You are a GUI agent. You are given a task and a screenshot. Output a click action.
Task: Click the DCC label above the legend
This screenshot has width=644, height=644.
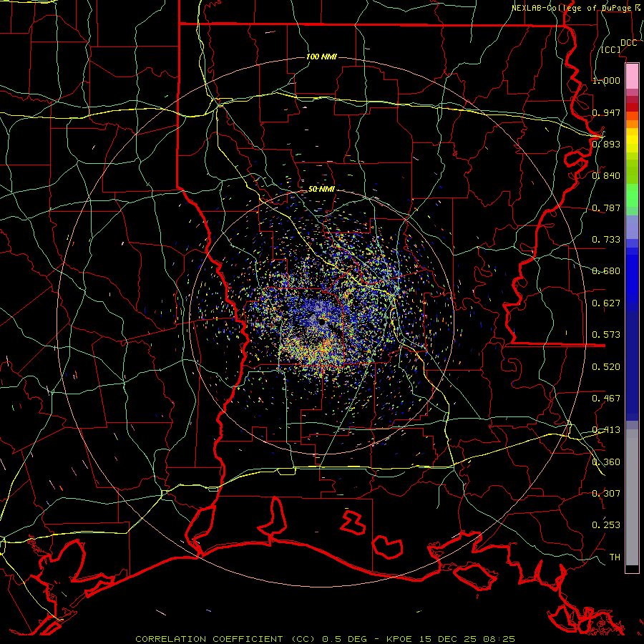[x=628, y=43]
